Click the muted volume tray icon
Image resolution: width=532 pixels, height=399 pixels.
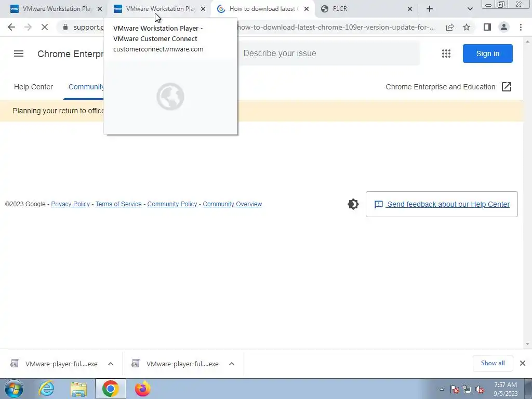tap(480, 390)
